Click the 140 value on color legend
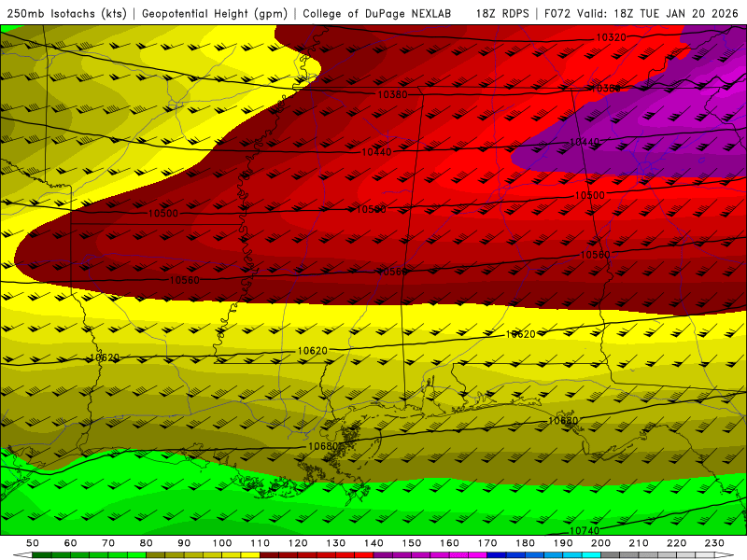 (373, 543)
